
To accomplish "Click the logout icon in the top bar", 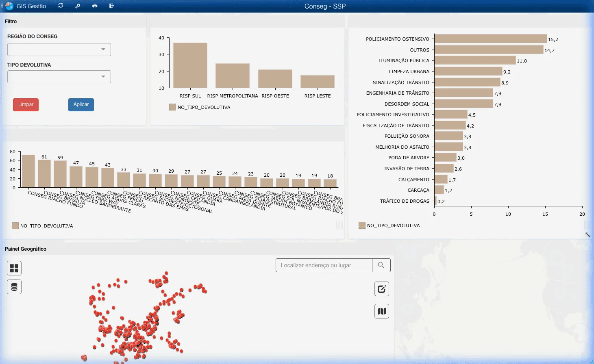I will click(x=111, y=6).
